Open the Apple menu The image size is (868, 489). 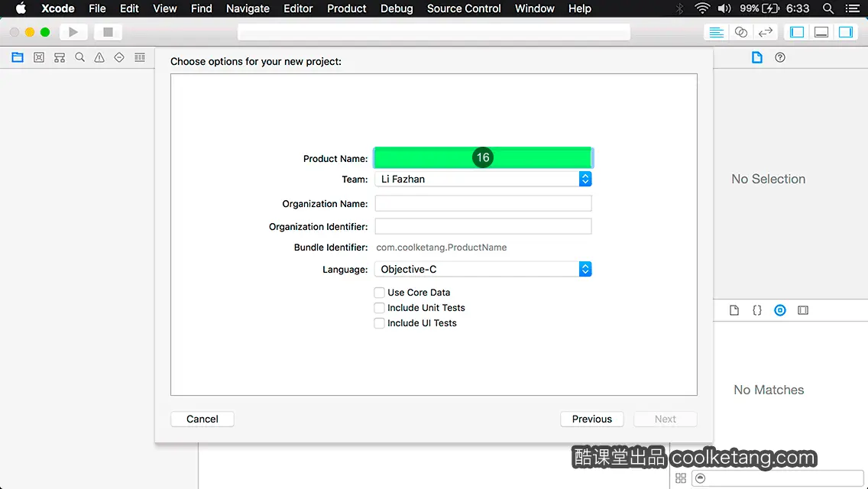pos(21,8)
